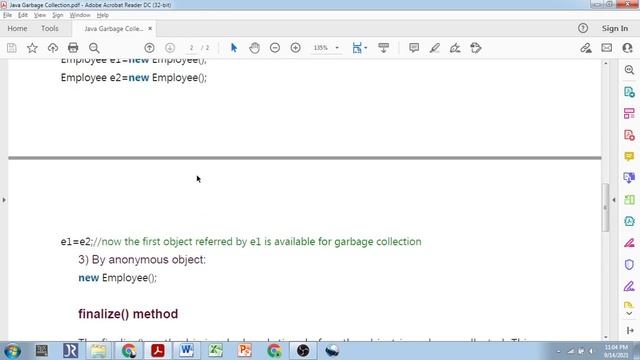Open the help question icon

[x=583, y=28]
